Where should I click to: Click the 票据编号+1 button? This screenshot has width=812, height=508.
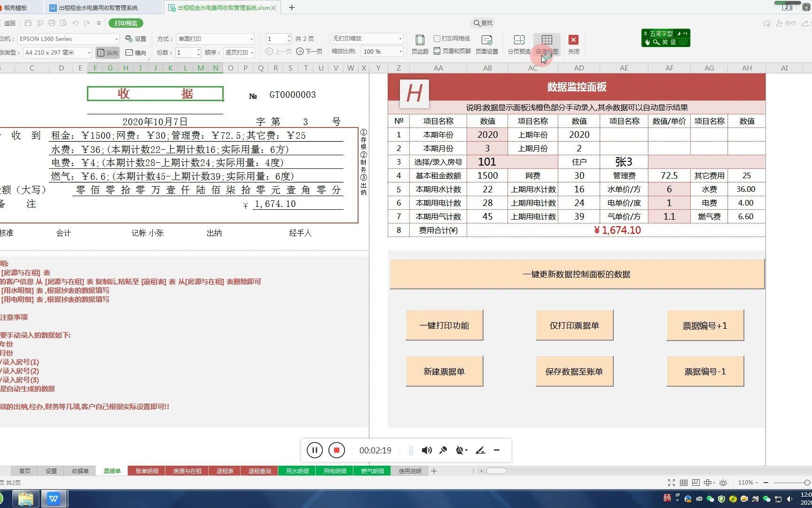(x=705, y=325)
